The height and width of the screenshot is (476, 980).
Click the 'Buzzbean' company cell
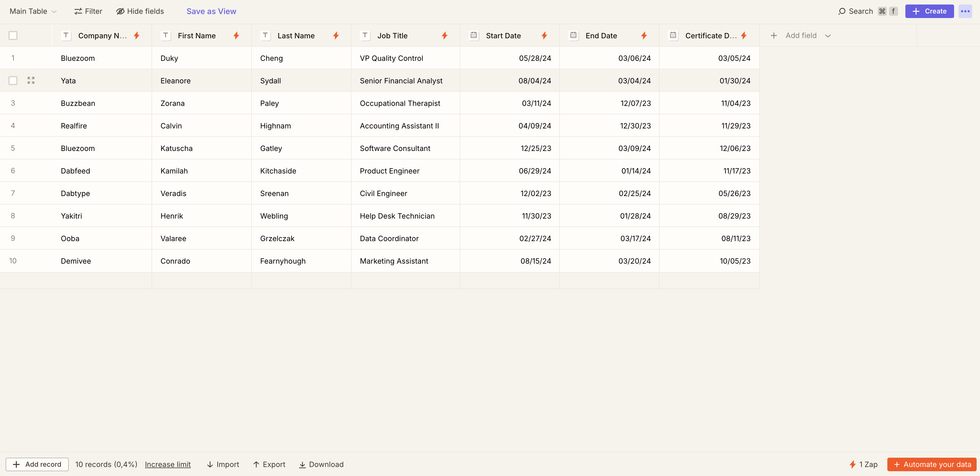coord(102,103)
